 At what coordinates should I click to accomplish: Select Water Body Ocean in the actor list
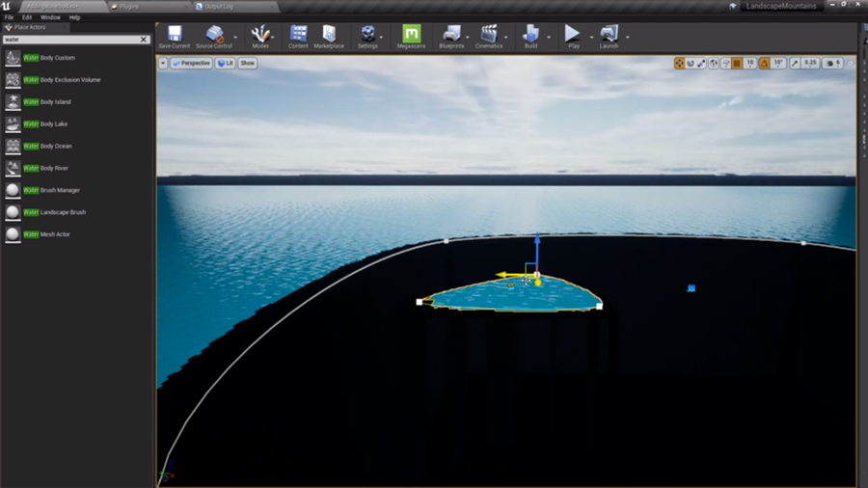[x=48, y=147]
